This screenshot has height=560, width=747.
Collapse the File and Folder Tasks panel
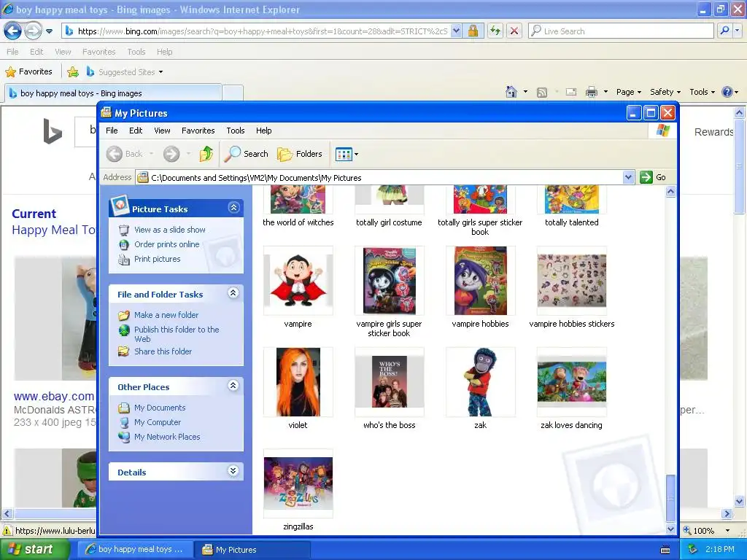[233, 293]
